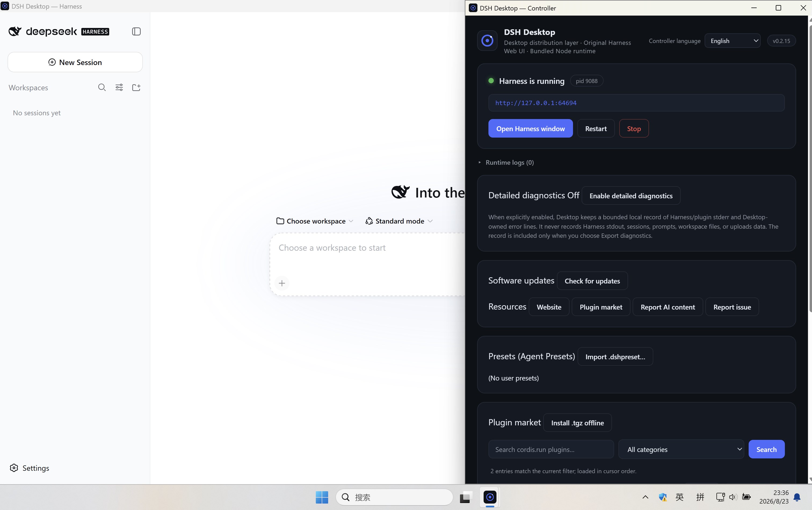Click Install .tgz offline

coord(577,423)
